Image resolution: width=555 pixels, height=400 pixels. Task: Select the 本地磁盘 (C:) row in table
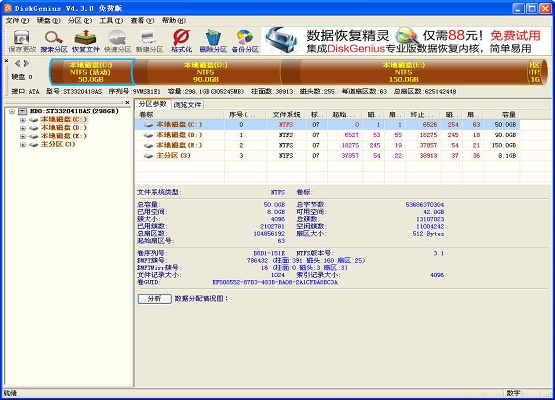coord(327,125)
